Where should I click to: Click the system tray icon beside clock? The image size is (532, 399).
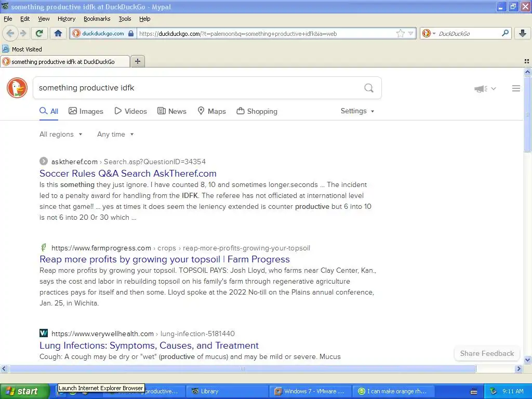[x=494, y=392]
